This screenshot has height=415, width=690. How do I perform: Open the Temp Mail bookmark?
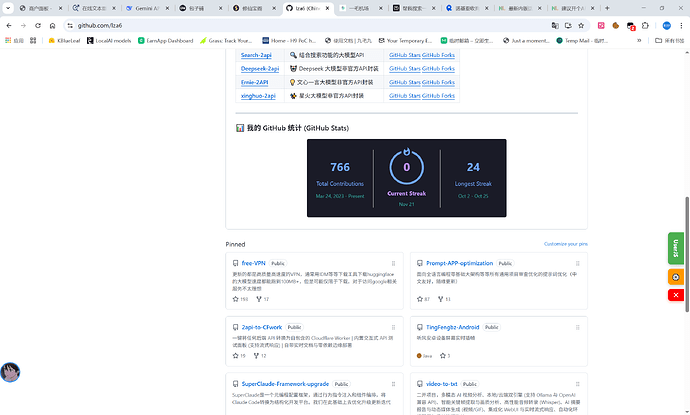point(582,40)
